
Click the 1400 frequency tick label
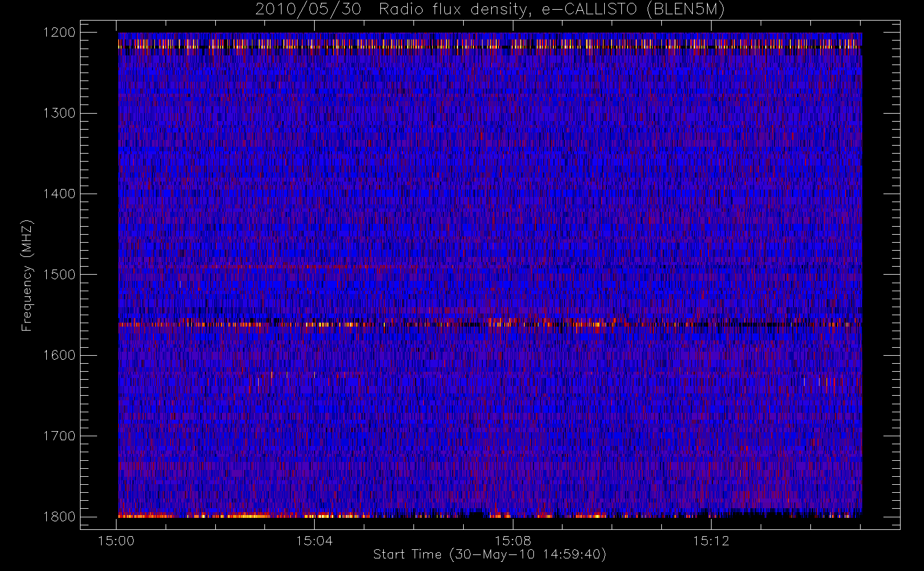click(x=59, y=194)
